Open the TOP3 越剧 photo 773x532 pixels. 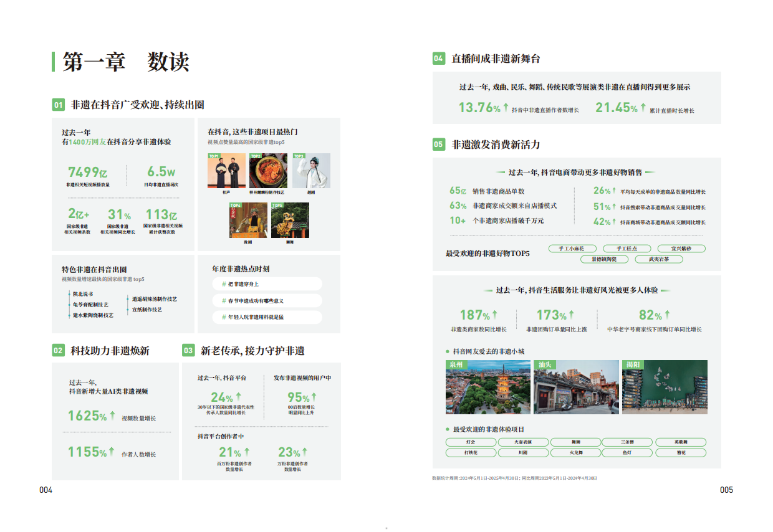tap(311, 171)
